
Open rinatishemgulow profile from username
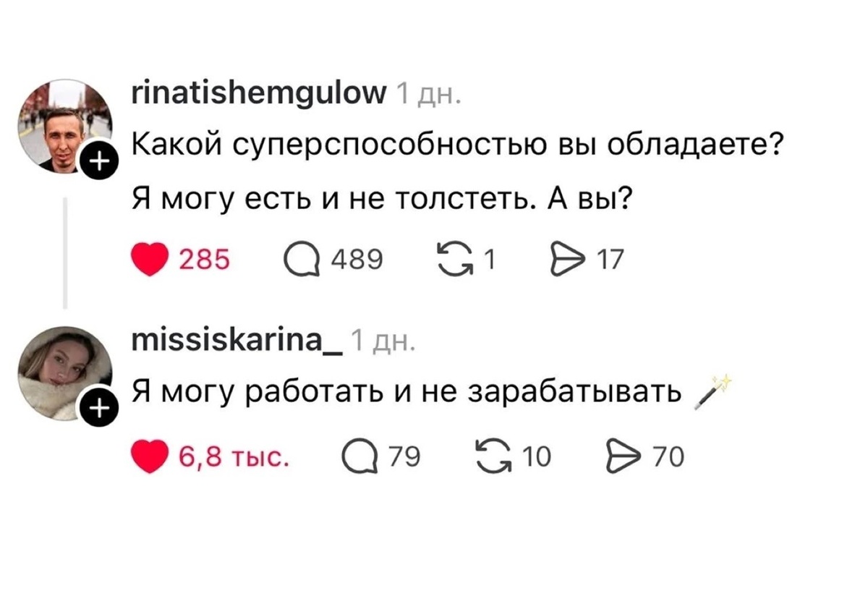260,92
